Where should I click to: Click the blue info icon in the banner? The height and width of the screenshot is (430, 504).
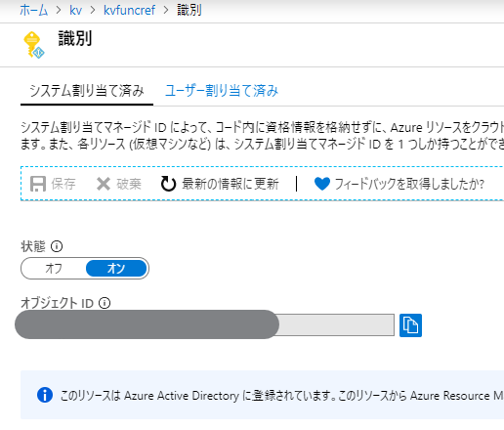(45, 395)
